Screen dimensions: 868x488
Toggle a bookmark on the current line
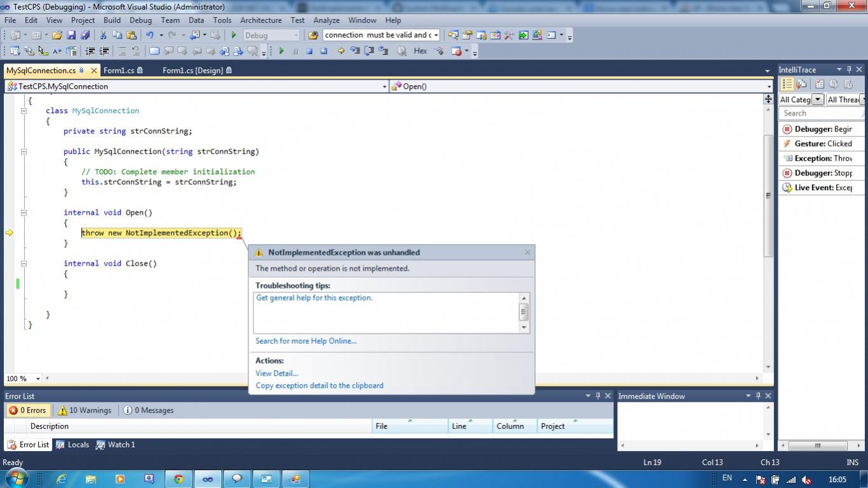tap(154, 51)
